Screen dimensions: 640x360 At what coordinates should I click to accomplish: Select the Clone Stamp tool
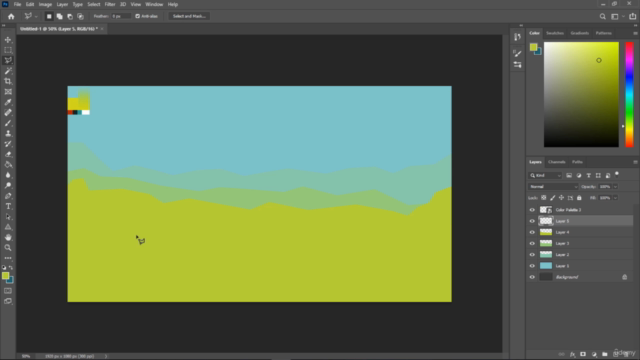click(x=8, y=133)
